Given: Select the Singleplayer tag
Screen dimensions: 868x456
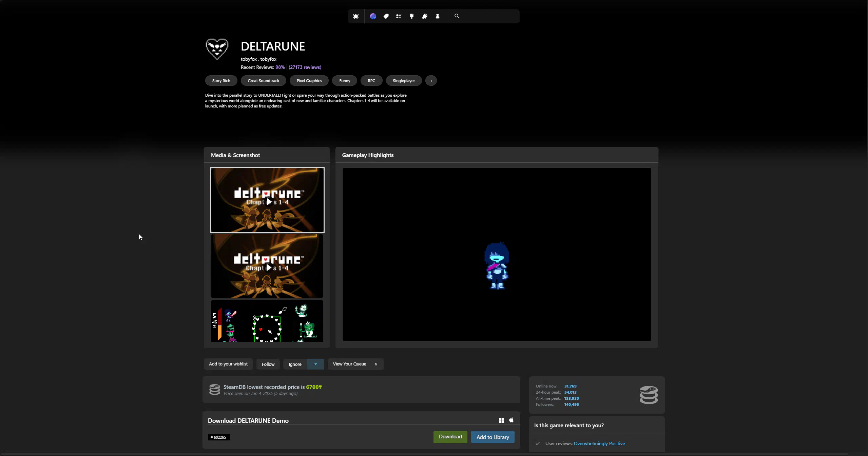Looking at the screenshot, I should tap(404, 81).
